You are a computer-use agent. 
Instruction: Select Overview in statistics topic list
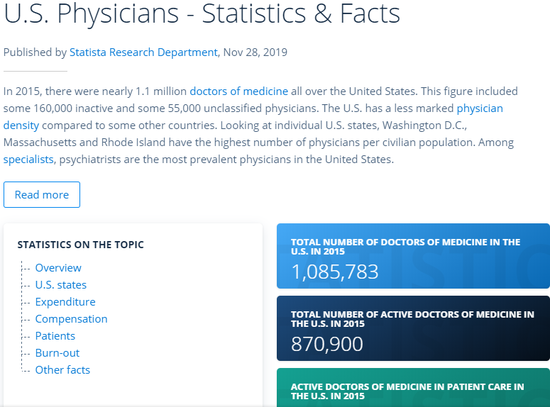click(58, 268)
